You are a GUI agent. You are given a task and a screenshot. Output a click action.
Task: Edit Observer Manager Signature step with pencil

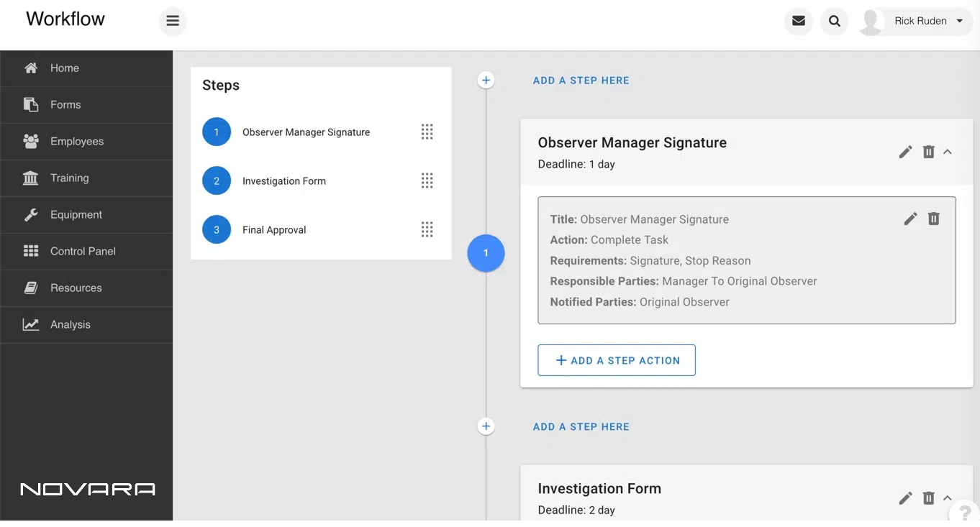pos(906,152)
